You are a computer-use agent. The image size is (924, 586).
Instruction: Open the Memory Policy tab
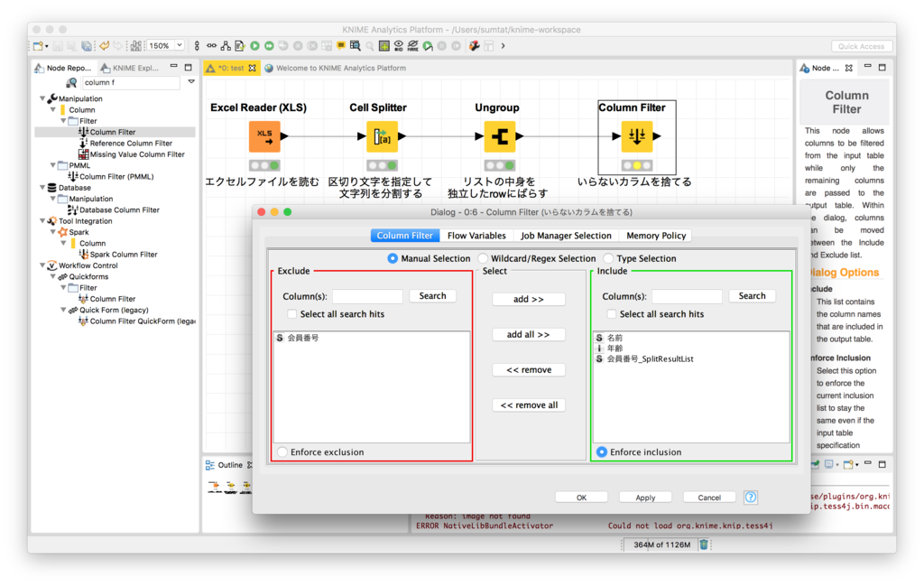[656, 236]
